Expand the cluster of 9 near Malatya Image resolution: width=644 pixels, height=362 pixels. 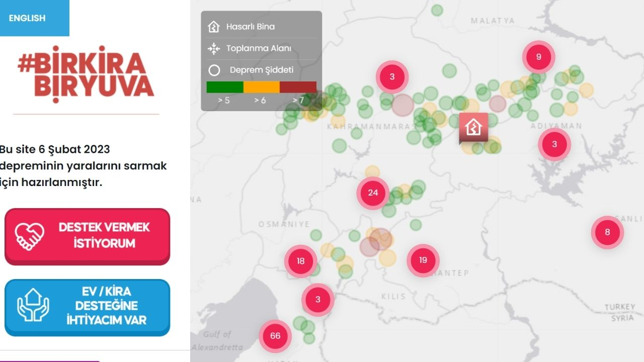coord(538,57)
